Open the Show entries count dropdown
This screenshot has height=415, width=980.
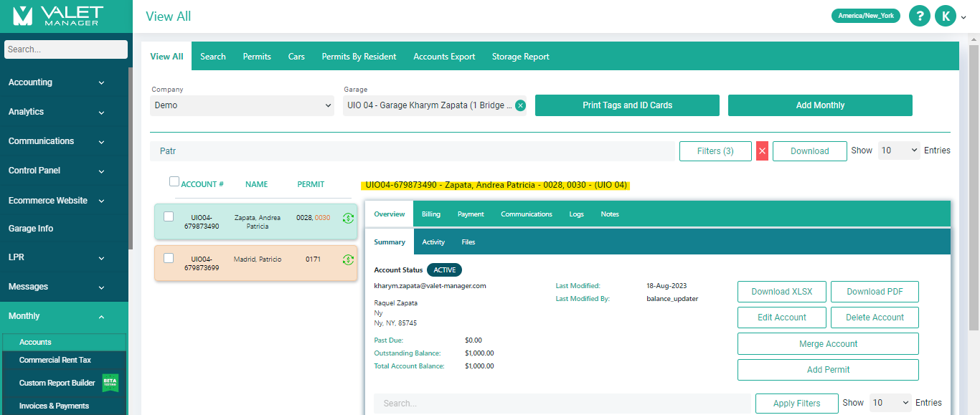pyautogui.click(x=899, y=151)
